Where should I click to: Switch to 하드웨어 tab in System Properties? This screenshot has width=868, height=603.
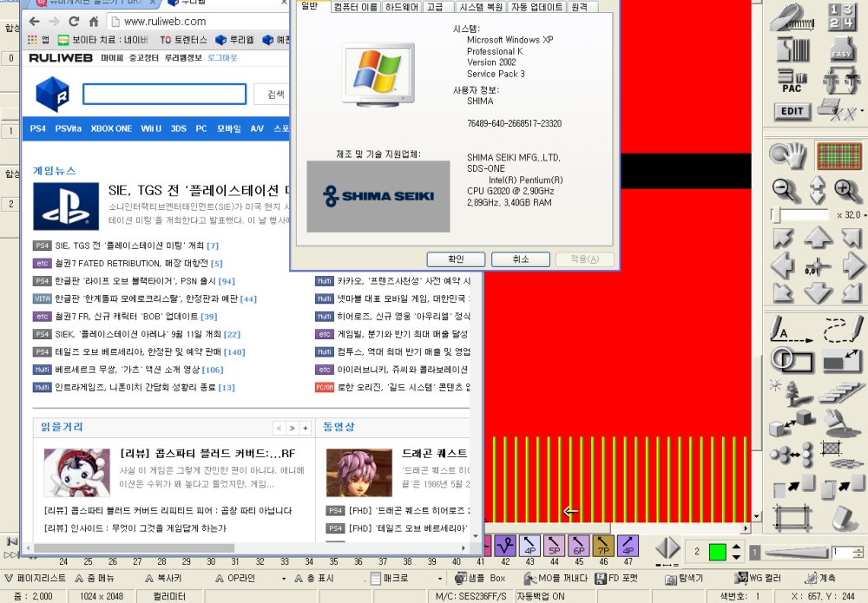tap(402, 7)
